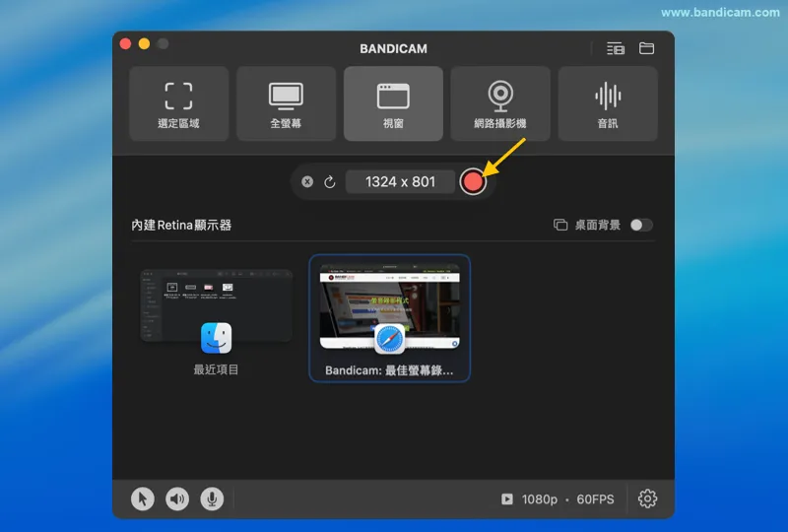Toggle system speaker audio button
The height and width of the screenshot is (532, 788).
(177, 499)
